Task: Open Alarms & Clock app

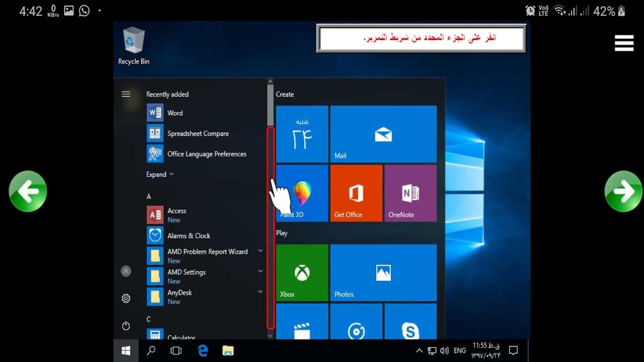Action: click(179, 235)
